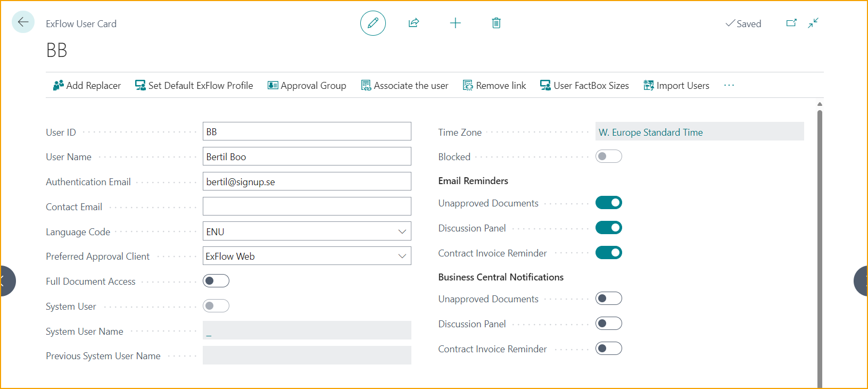Delete record via trash icon
868x389 pixels.
click(497, 23)
